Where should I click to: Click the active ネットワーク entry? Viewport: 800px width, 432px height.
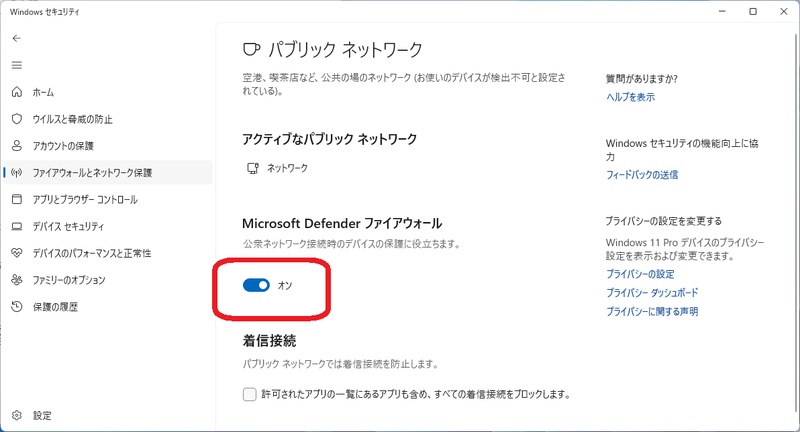287,169
